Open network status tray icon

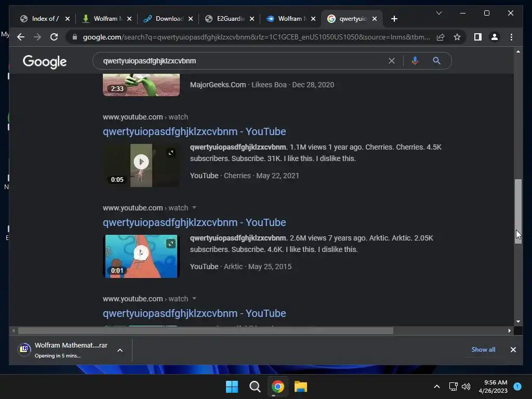[x=453, y=387]
